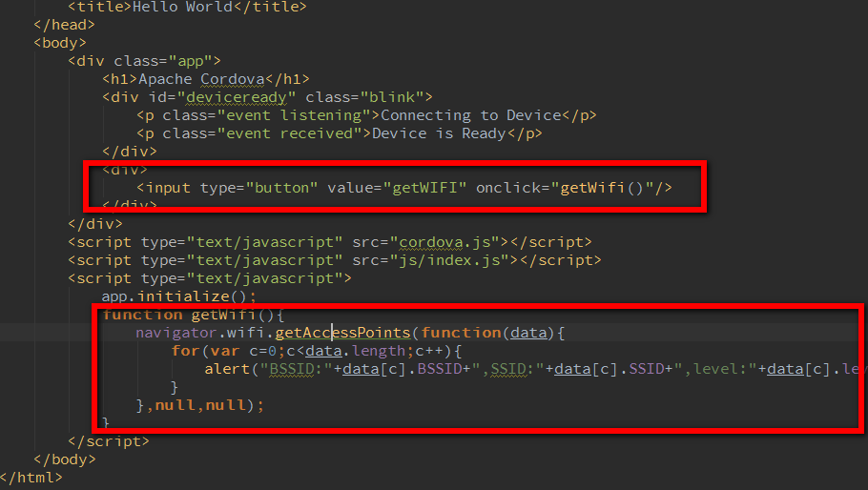868x490 pixels.
Task: Click the 'Hello World' title text
Action: 182,7
